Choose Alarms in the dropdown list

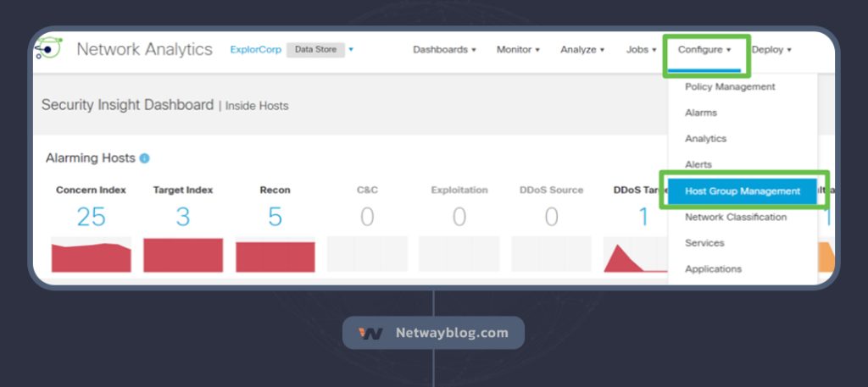(701, 113)
